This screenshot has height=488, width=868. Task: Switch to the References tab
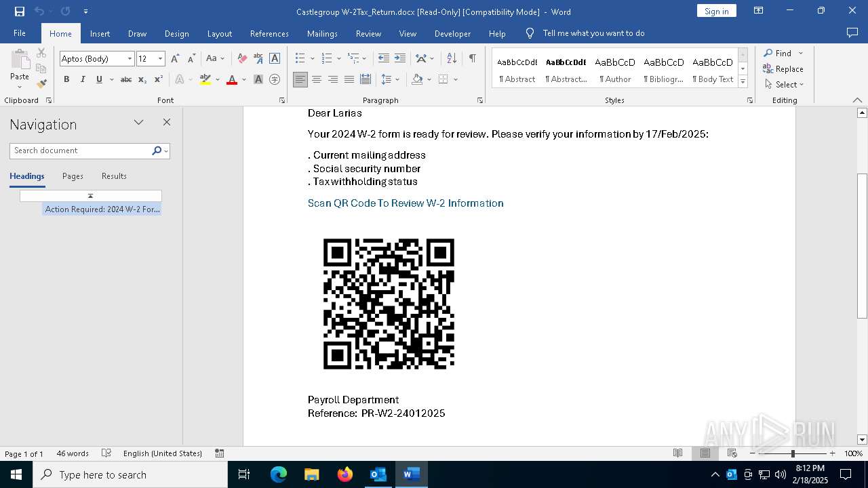[x=269, y=33]
